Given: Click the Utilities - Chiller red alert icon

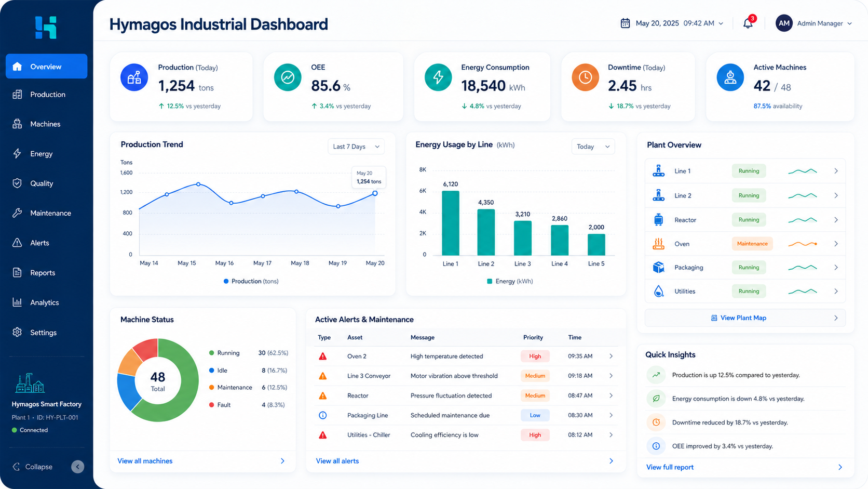Looking at the screenshot, I should pos(323,435).
